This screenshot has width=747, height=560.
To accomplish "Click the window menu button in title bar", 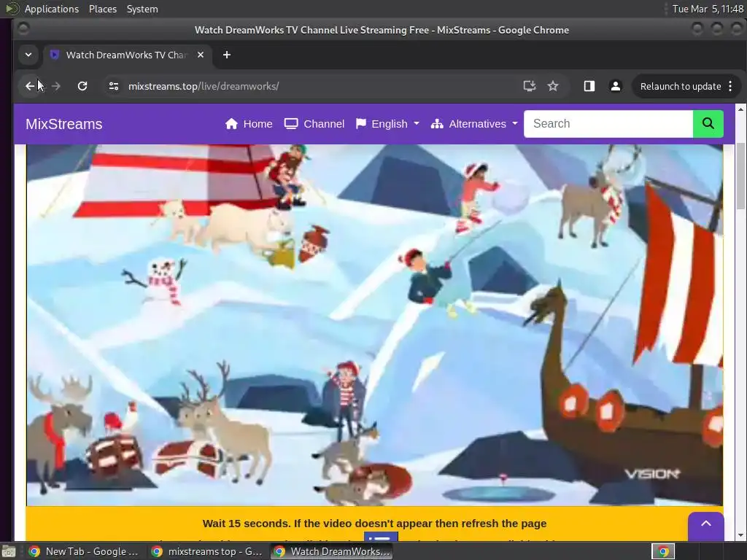I will point(23,29).
